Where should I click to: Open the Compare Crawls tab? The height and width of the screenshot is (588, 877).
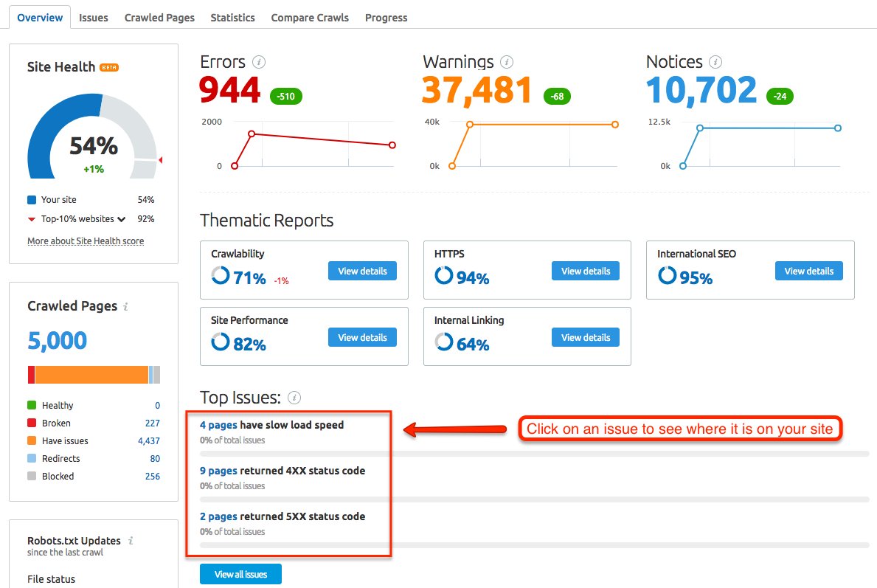(309, 17)
